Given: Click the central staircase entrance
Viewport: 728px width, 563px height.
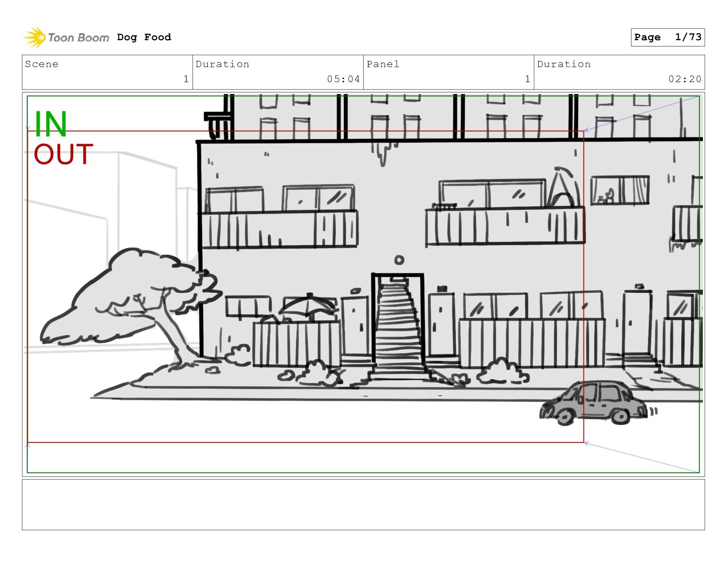Looking at the screenshot, I should tap(398, 324).
